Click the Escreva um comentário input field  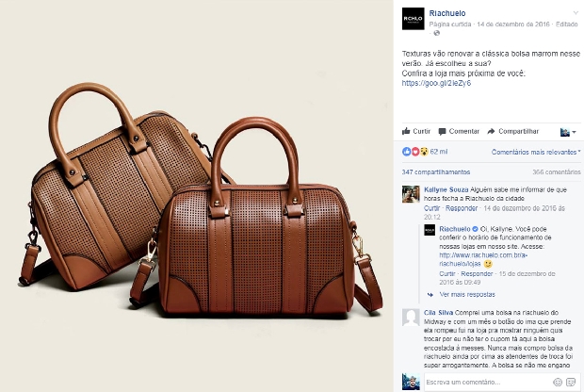click(x=488, y=382)
